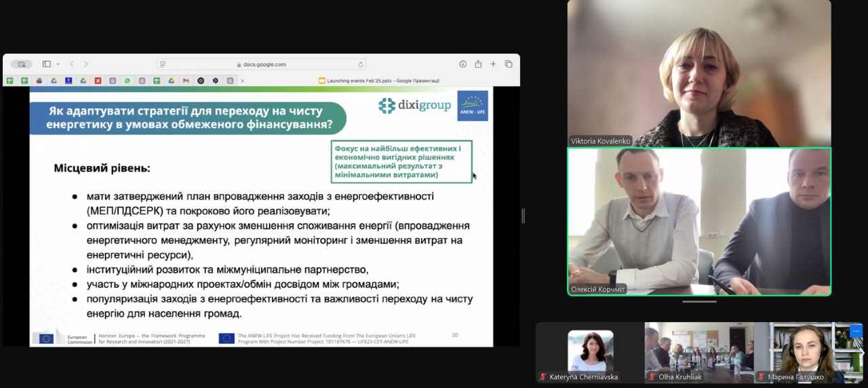Screen dimensions: 868x388
Task: Open a new tab with plus icon
Action: [x=493, y=64]
